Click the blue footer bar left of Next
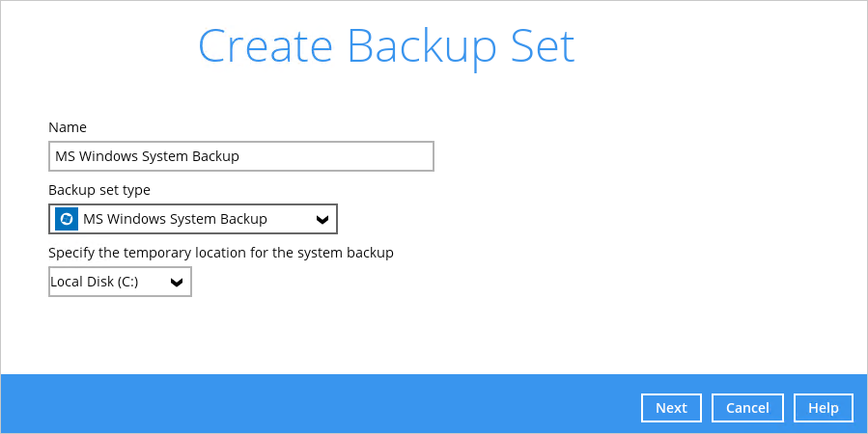The height and width of the screenshot is (434, 868). tap(319, 405)
